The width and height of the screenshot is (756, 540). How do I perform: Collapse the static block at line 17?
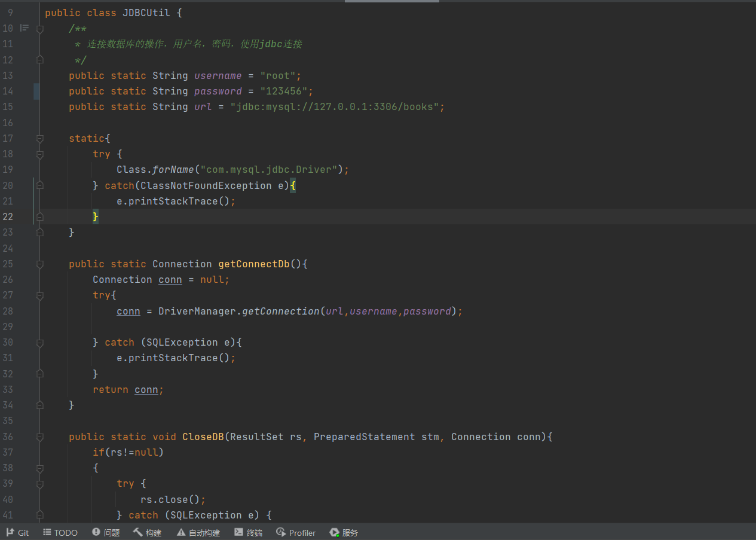pyautogui.click(x=40, y=139)
